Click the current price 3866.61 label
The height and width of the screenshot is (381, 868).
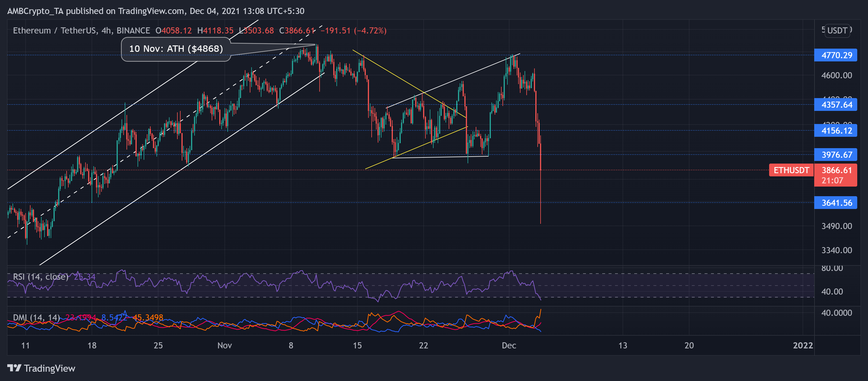tap(837, 170)
